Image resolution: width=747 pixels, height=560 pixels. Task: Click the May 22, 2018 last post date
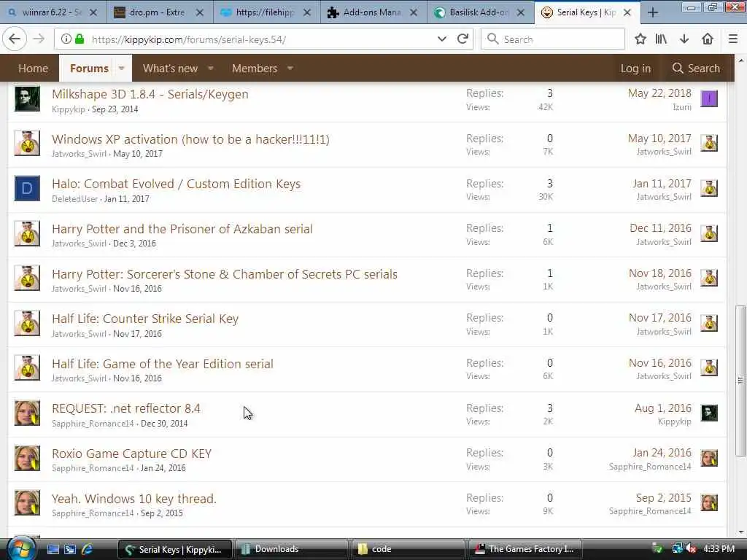pos(659,93)
